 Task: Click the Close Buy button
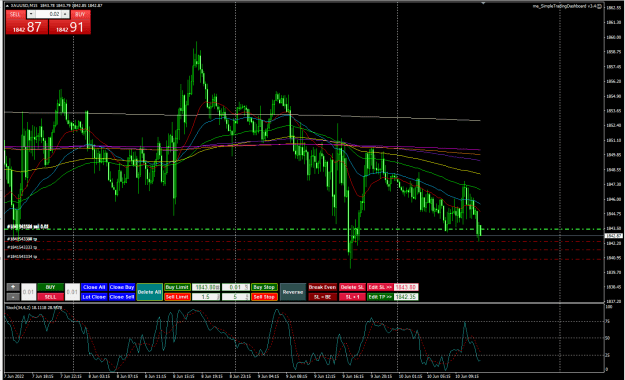point(122,287)
